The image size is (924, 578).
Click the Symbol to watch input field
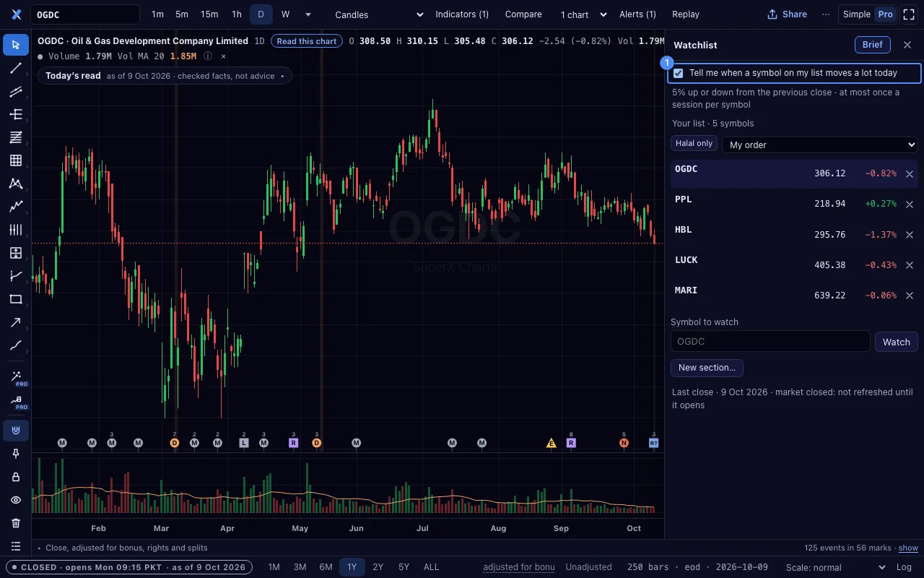(x=770, y=341)
